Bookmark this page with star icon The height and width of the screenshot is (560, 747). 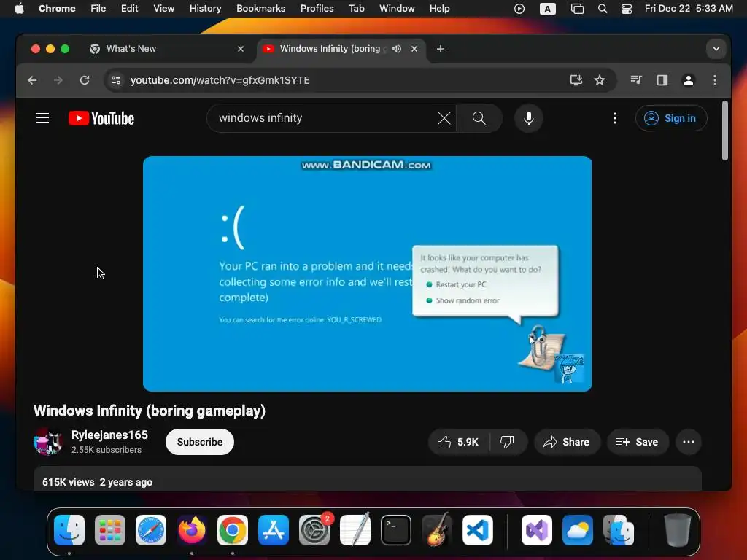click(x=600, y=80)
